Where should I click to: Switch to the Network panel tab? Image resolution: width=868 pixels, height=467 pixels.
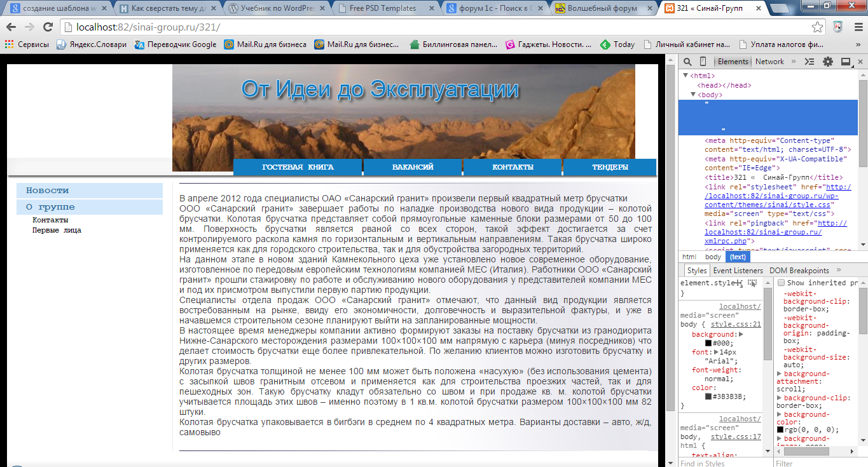769,62
